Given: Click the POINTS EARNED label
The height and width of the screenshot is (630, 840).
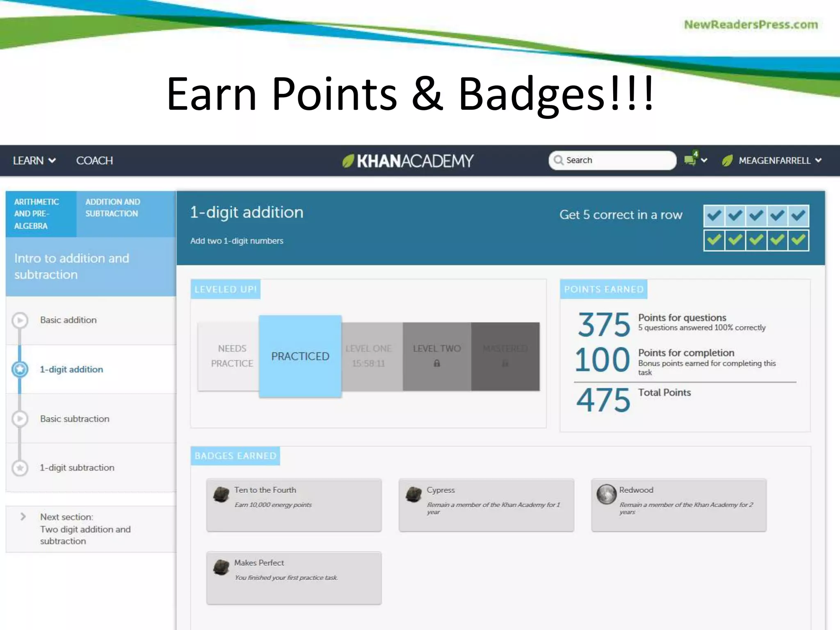Looking at the screenshot, I should pos(604,289).
